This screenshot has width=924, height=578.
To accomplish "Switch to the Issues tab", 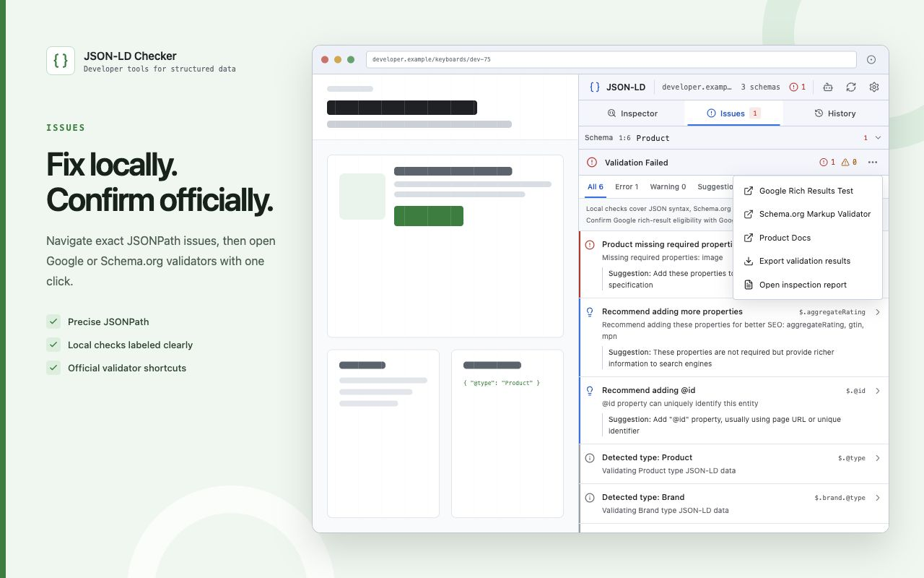I will [733, 113].
